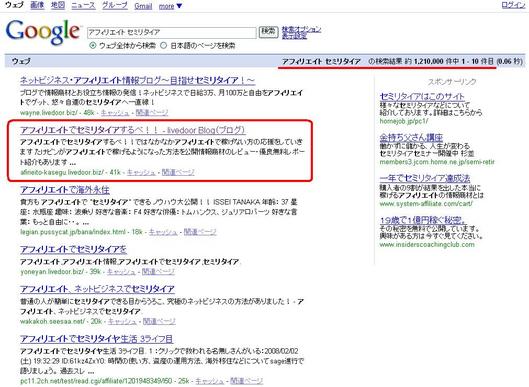Click the ログイン link
Screen dimensions: 529x387
click(513, 5)
